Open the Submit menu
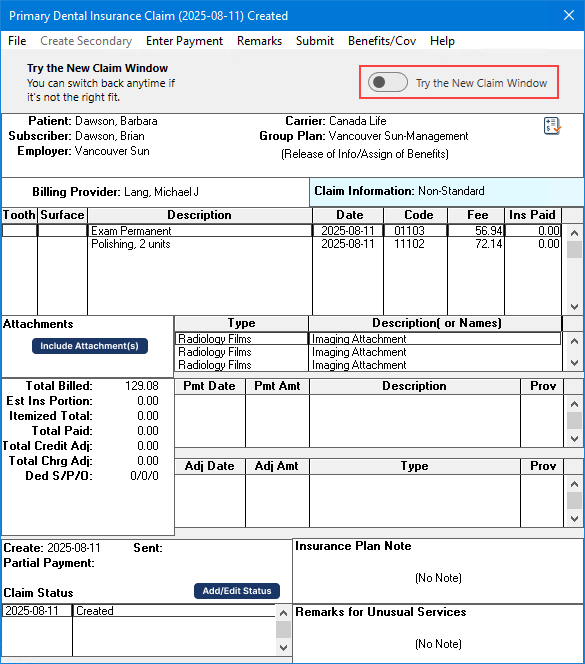The image size is (585, 664). [x=315, y=41]
